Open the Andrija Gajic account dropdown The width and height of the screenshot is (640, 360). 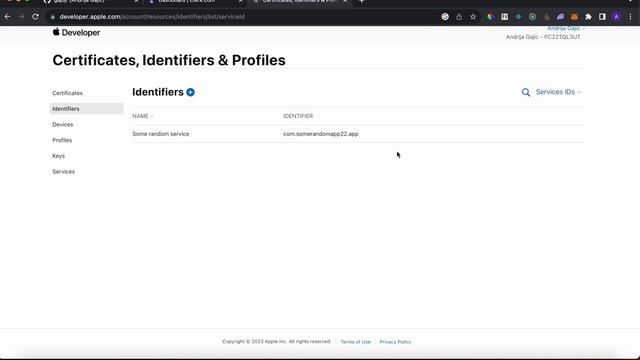(566, 29)
